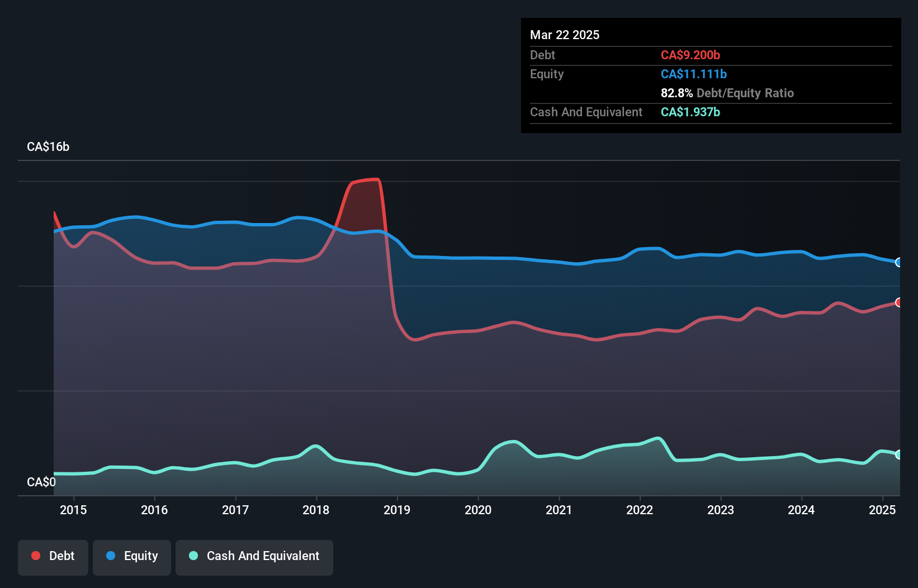
Task: Select the 2025 year label on the axis
Action: [x=883, y=510]
